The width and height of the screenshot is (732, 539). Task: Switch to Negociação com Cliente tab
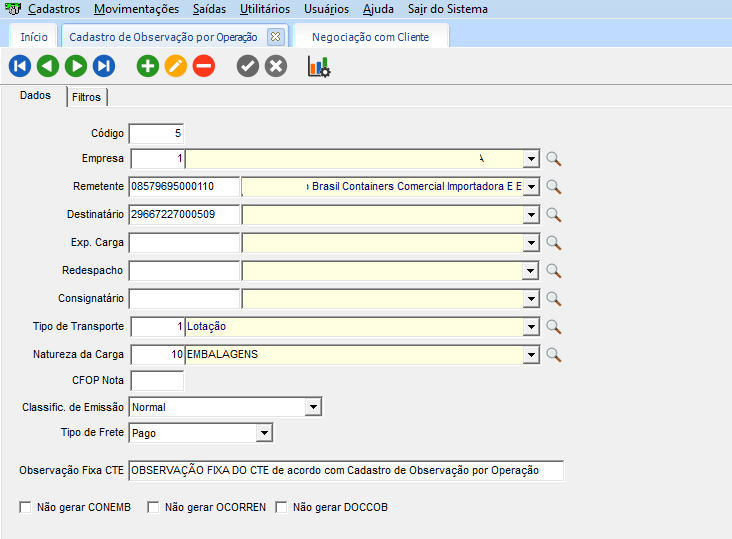click(x=370, y=37)
